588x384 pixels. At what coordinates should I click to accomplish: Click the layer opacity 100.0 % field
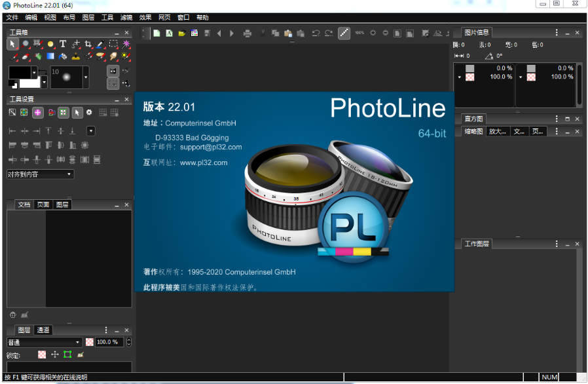[108, 342]
